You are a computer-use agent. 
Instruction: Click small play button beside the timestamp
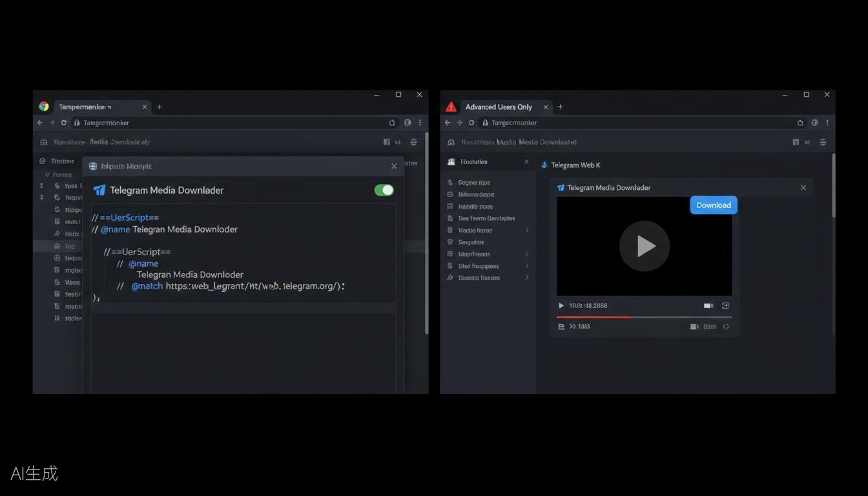point(561,305)
